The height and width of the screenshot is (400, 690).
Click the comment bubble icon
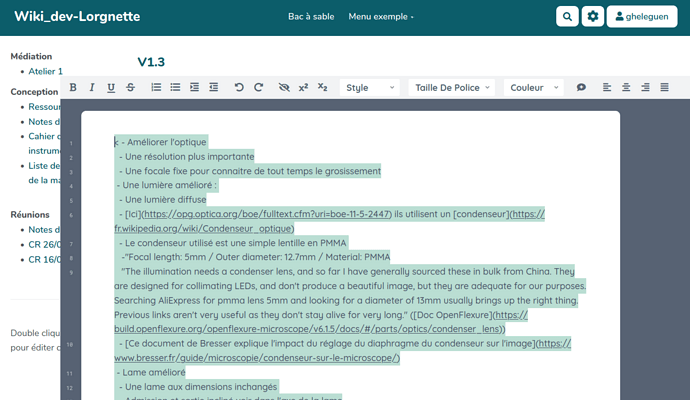(x=581, y=88)
